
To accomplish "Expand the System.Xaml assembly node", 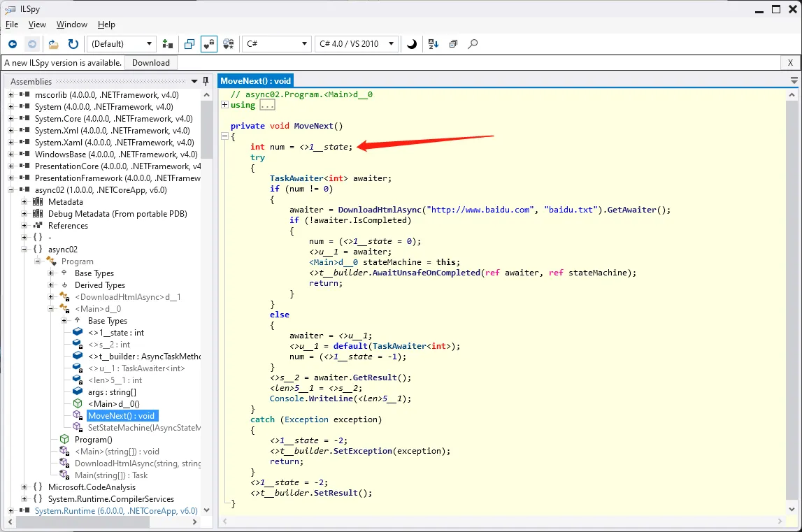I will coord(11,142).
